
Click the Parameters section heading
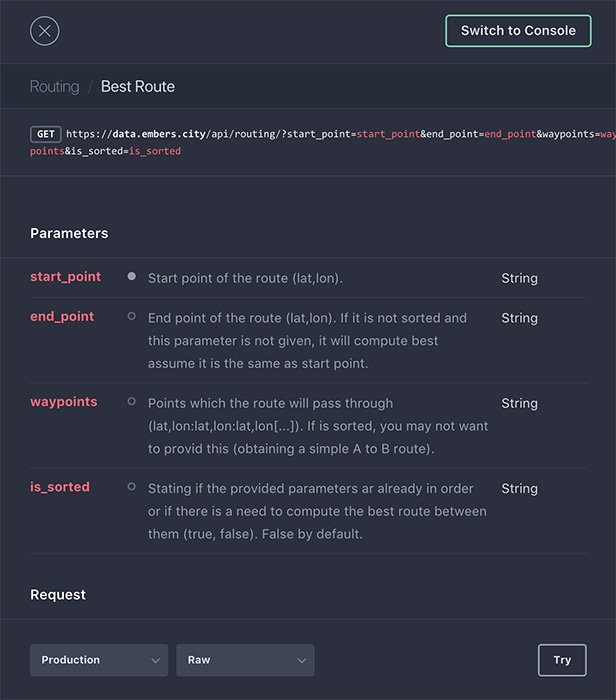[x=69, y=233]
